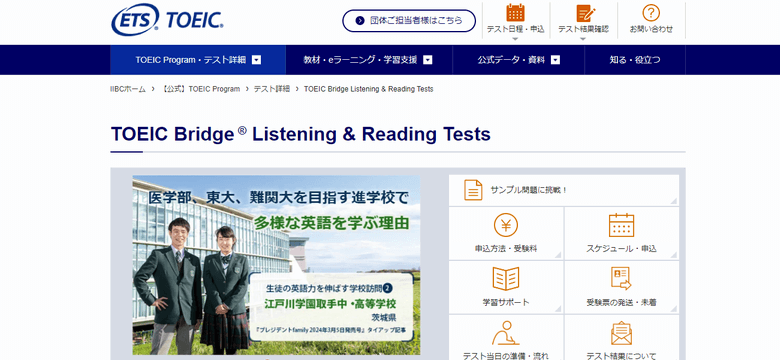Go to テスト詳細 breadcrumb link
The width and height of the screenshot is (780, 360).
[x=272, y=89]
